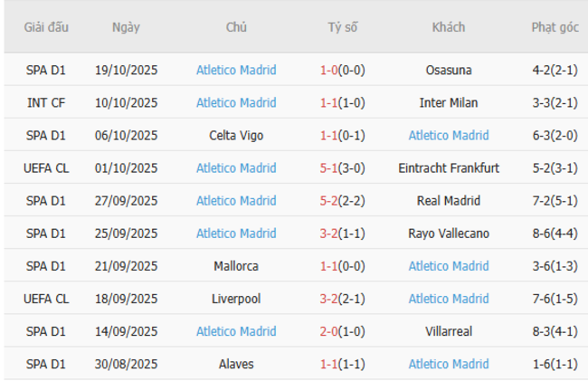The height and width of the screenshot is (391, 588).
Task: Click INT CF league label
Action: 45,102
